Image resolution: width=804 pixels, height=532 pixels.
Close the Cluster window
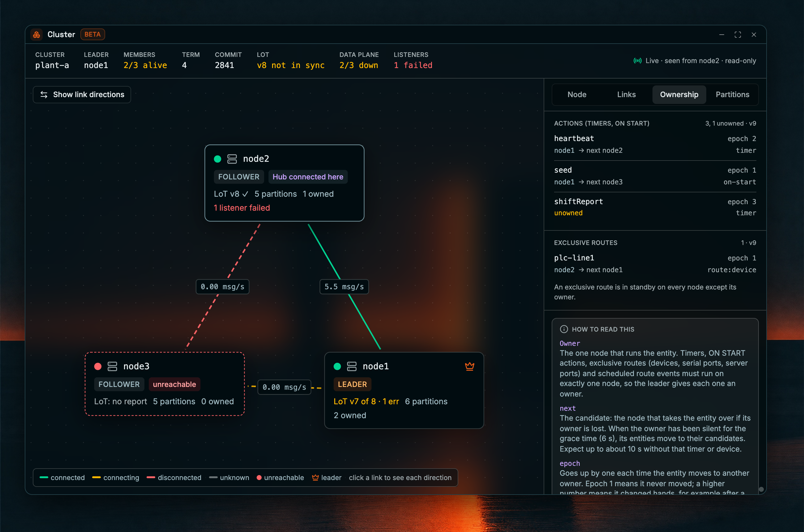coord(754,35)
